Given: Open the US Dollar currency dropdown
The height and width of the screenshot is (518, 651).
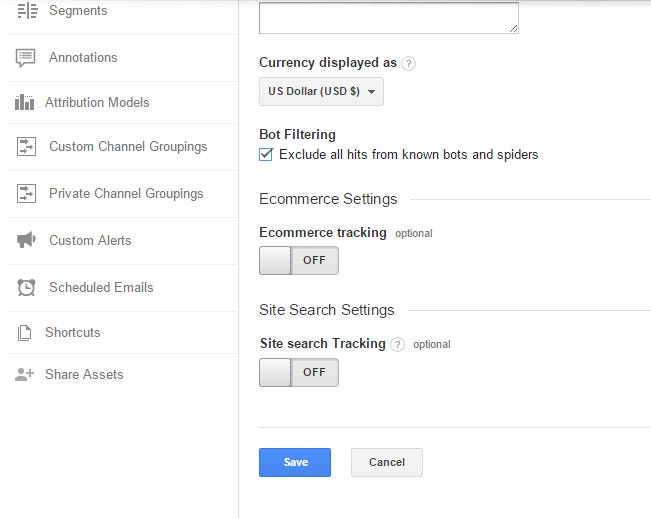Looking at the screenshot, I should click(321, 92).
